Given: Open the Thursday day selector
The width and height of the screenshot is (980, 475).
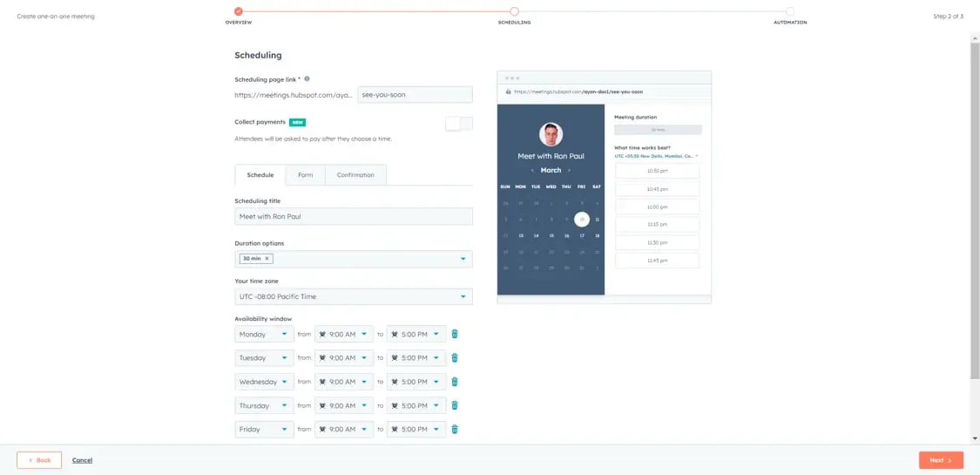Looking at the screenshot, I should [x=264, y=405].
